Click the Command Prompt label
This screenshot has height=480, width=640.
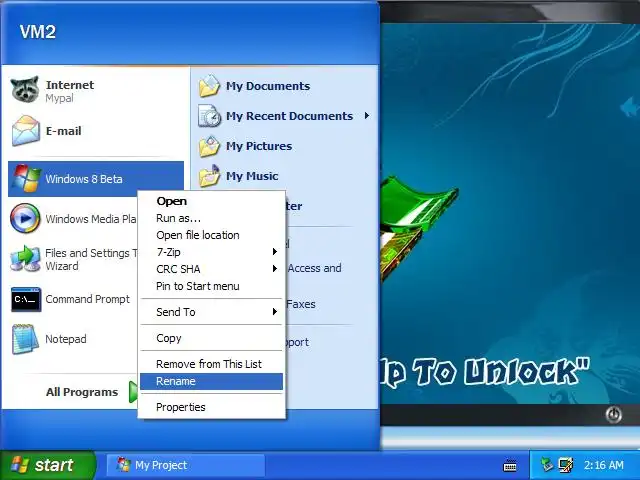coord(87,299)
